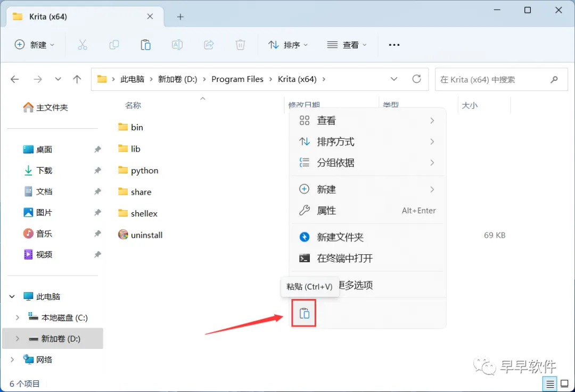Open 分组依据 submenu in context menu
Viewport: 575px width, 392px height.
368,163
